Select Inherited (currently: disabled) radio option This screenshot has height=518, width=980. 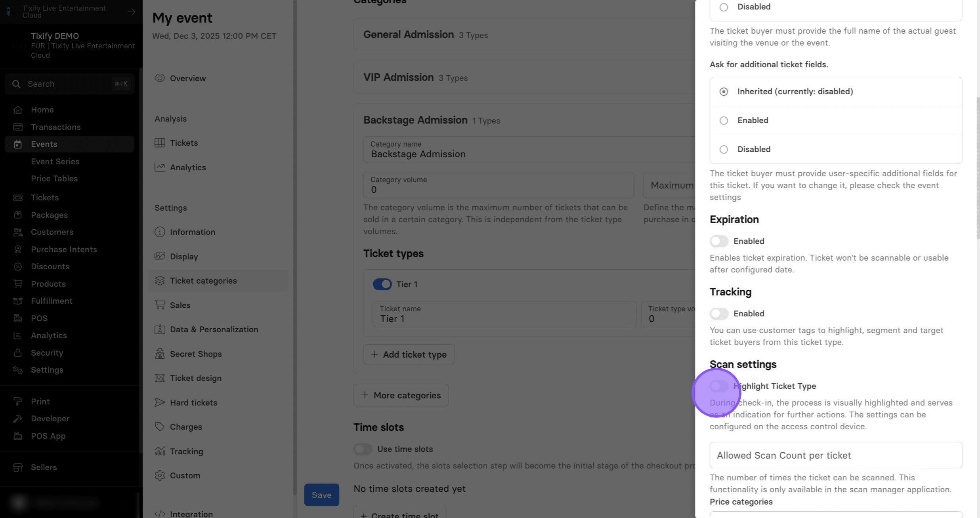(724, 91)
